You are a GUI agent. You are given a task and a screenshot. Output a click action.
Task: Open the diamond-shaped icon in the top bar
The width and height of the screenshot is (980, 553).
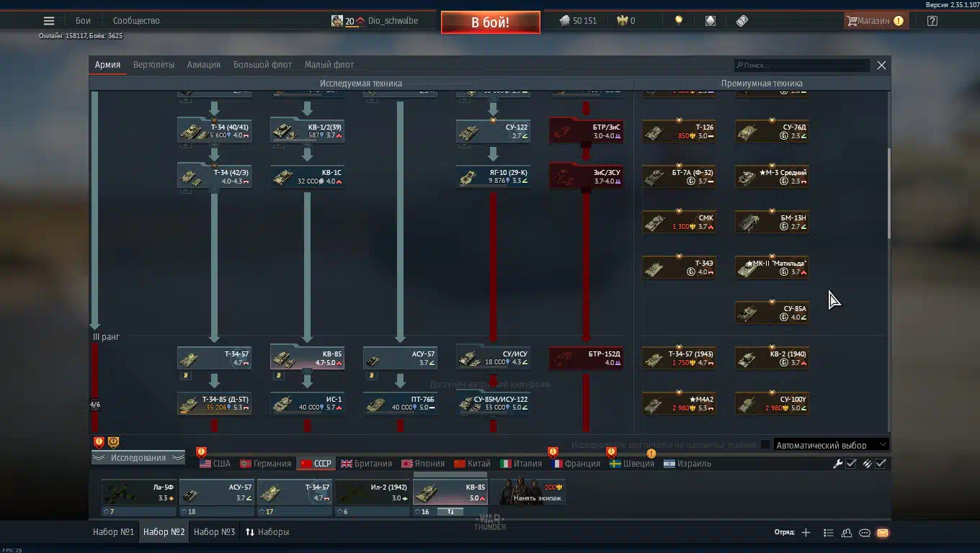click(710, 21)
